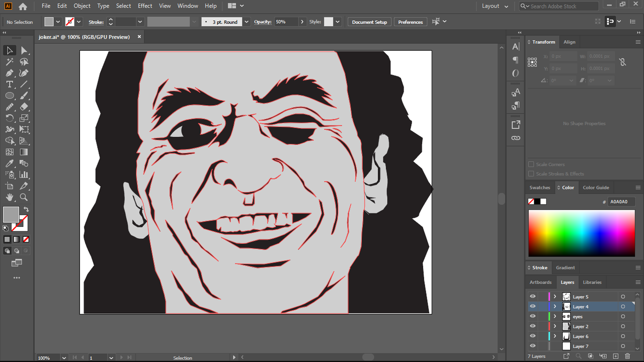Select the Direct Selection tool
The image size is (644, 362).
24,50
